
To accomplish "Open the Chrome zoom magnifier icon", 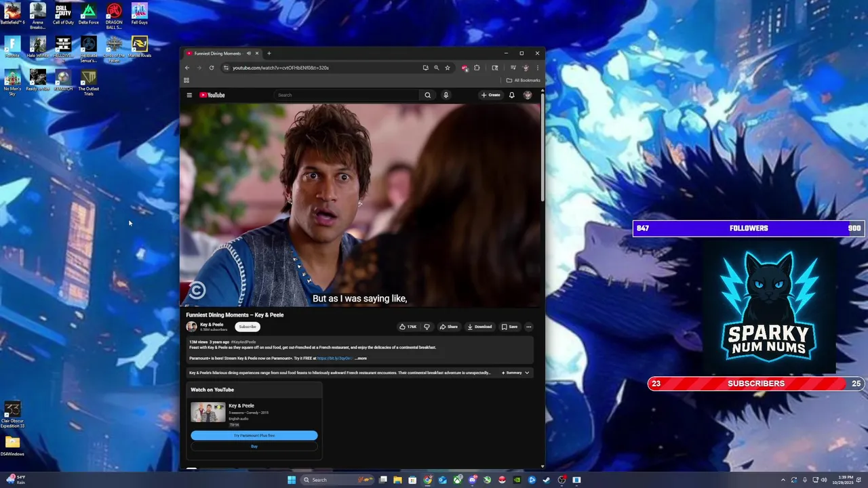I will [436, 68].
